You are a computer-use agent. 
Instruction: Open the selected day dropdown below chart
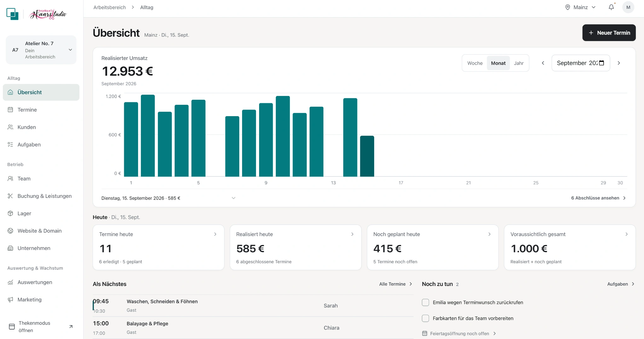(x=169, y=198)
